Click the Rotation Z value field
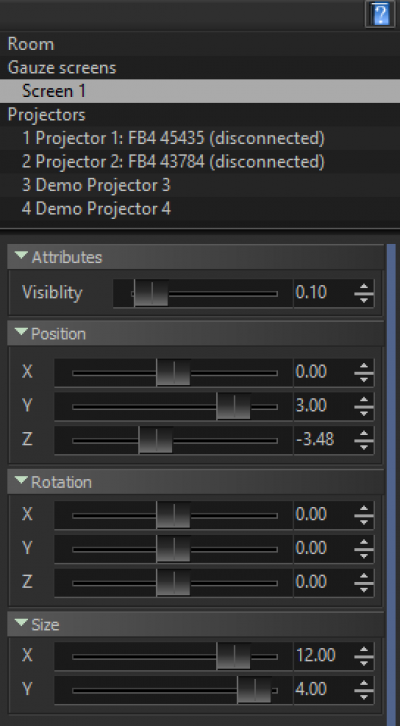400x726 pixels. 324,582
